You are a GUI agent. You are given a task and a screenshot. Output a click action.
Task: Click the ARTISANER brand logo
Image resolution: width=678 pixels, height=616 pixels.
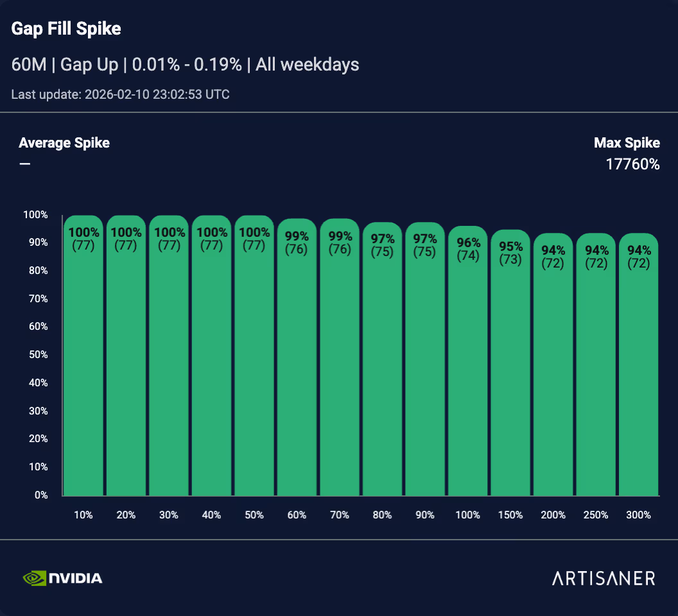[604, 578]
